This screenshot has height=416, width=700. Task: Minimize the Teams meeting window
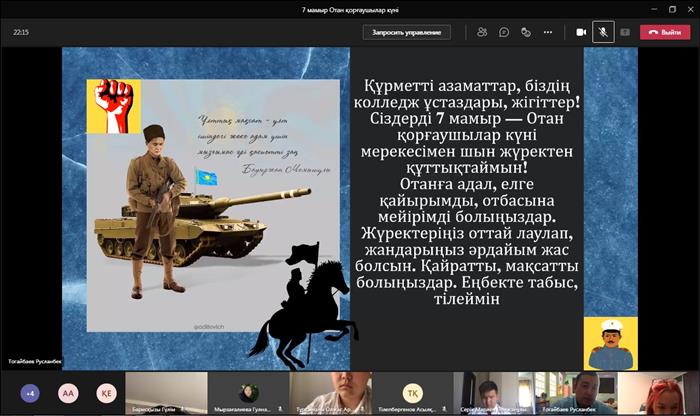click(633, 7)
